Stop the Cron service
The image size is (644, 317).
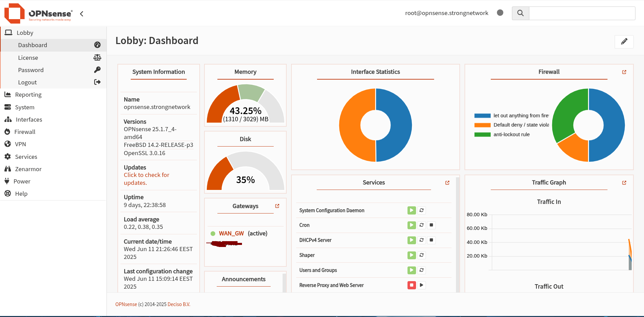tap(431, 225)
